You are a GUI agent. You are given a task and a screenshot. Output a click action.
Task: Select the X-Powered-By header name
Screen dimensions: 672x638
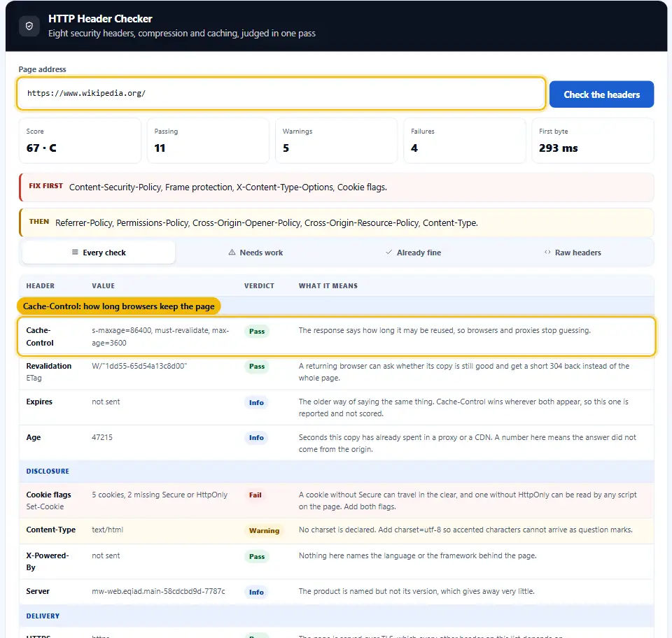47,561
